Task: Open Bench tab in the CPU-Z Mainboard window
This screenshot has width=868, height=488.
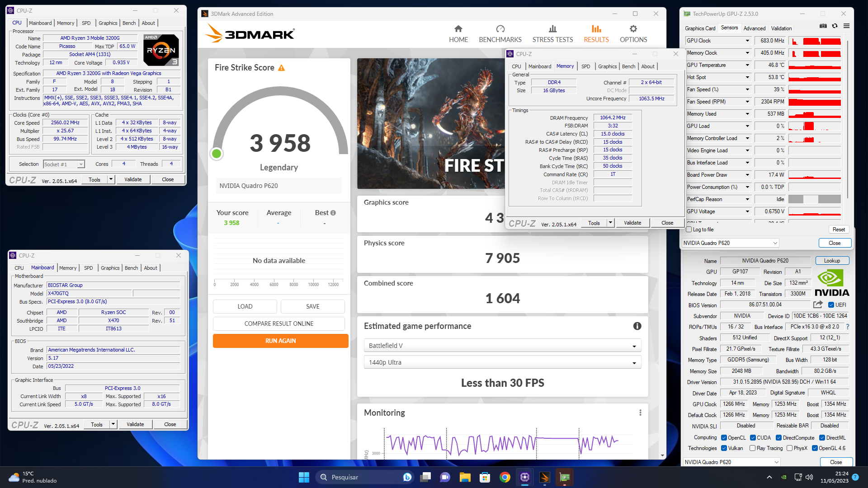Action: [x=131, y=268]
